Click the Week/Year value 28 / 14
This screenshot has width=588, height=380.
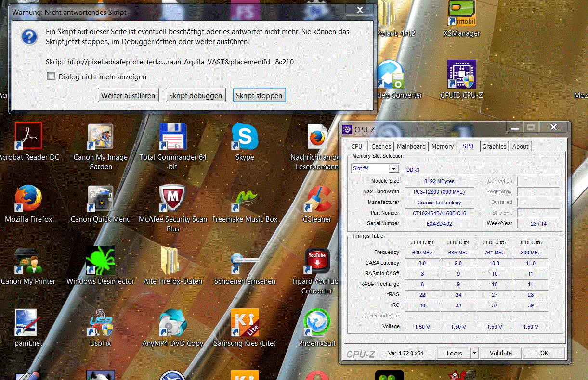pyautogui.click(x=538, y=224)
